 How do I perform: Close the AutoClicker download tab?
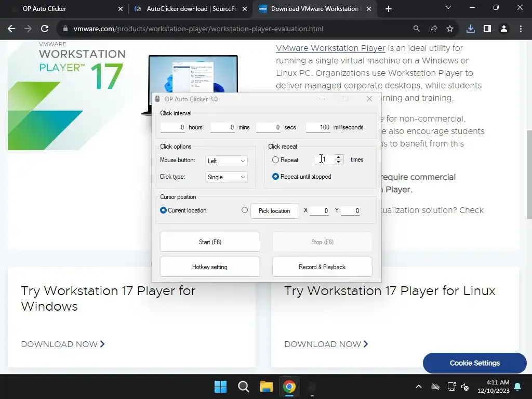[x=245, y=9]
